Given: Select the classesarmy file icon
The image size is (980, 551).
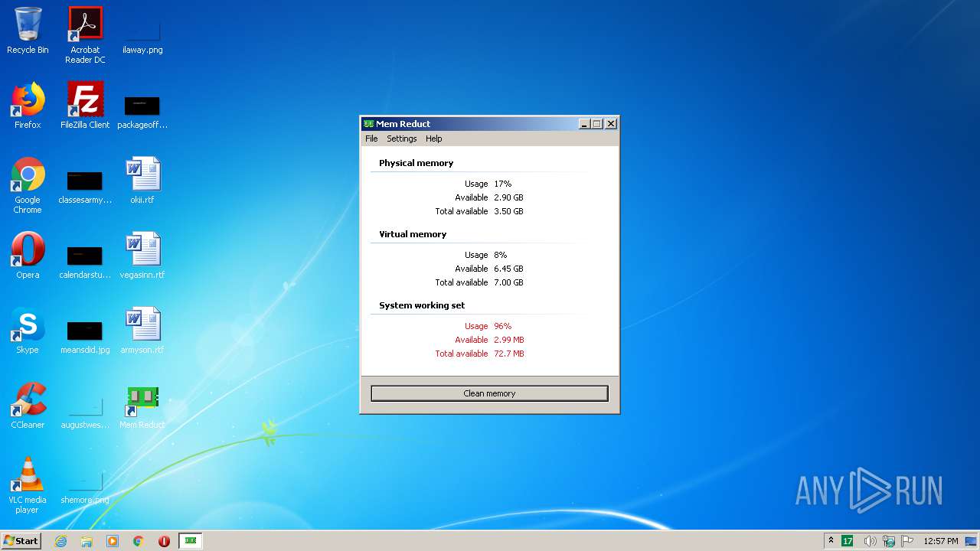Looking at the screenshot, I should [85, 186].
